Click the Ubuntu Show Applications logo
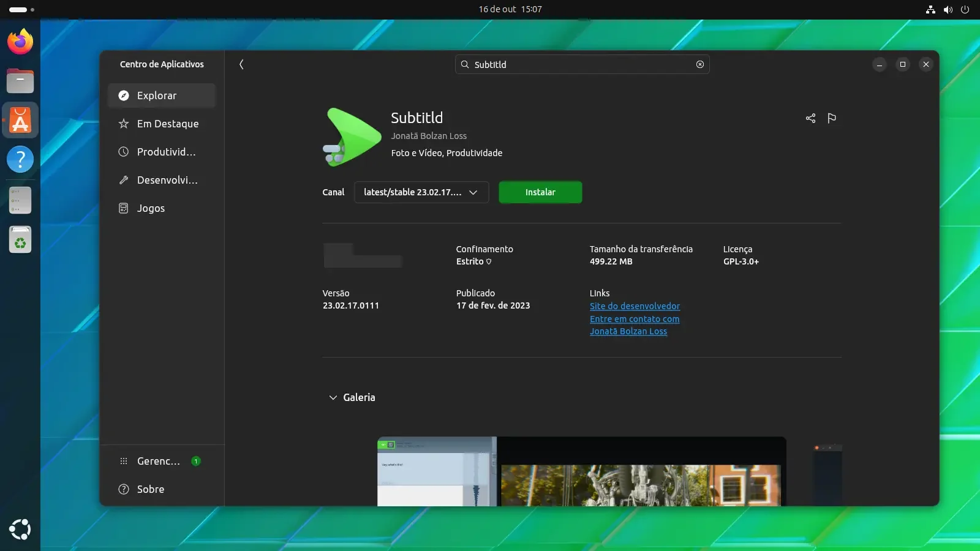Viewport: 980px width, 551px height. tap(20, 530)
